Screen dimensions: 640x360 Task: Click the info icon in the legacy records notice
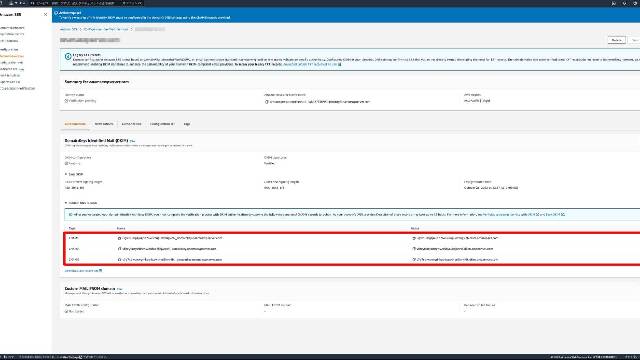click(68, 56)
